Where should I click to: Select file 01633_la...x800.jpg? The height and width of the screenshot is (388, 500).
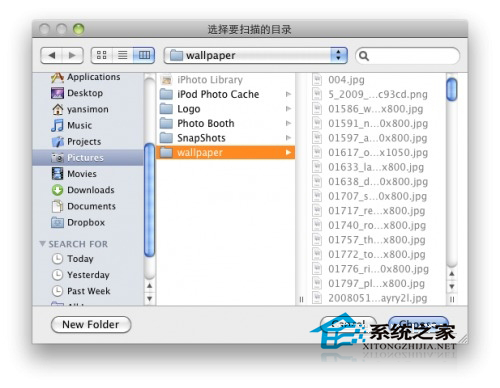(x=376, y=167)
